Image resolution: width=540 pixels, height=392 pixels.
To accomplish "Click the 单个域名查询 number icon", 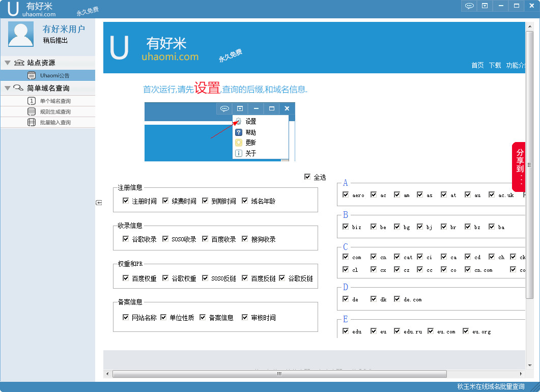I will click(x=32, y=101).
